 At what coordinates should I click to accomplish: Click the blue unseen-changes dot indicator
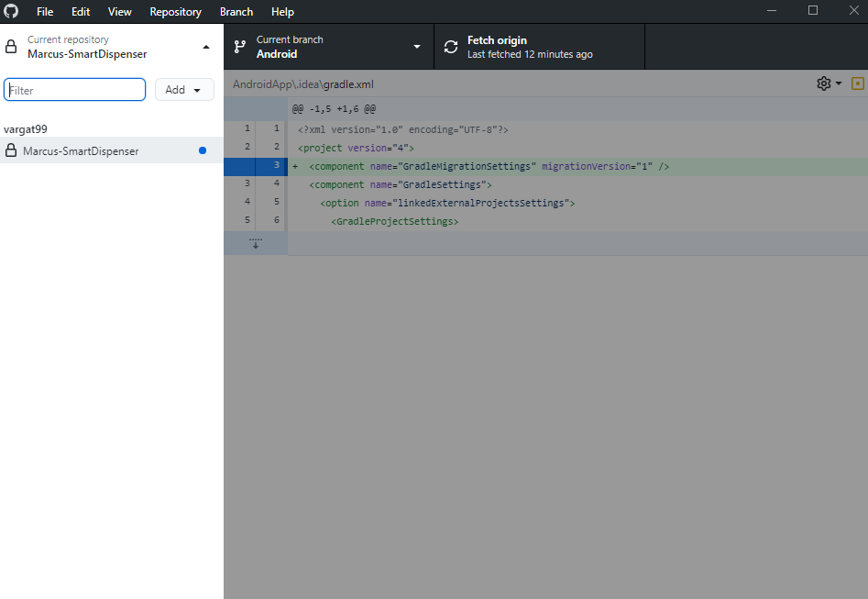coord(202,152)
